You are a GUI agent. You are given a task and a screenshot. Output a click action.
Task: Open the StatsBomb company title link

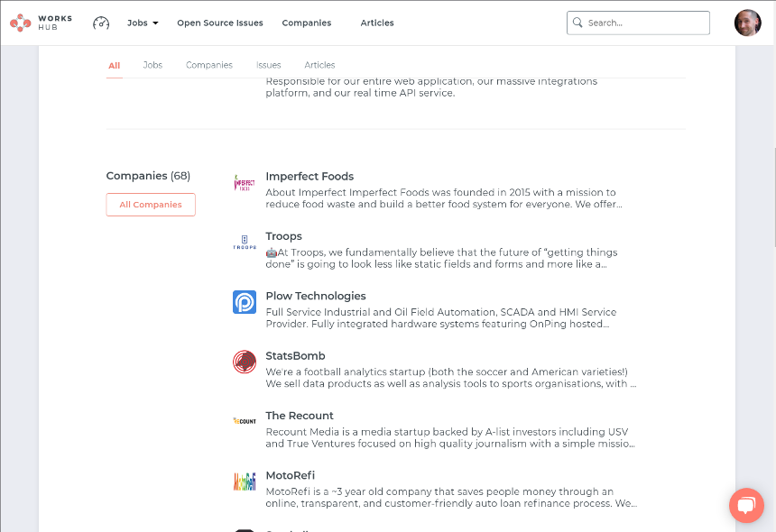(295, 355)
